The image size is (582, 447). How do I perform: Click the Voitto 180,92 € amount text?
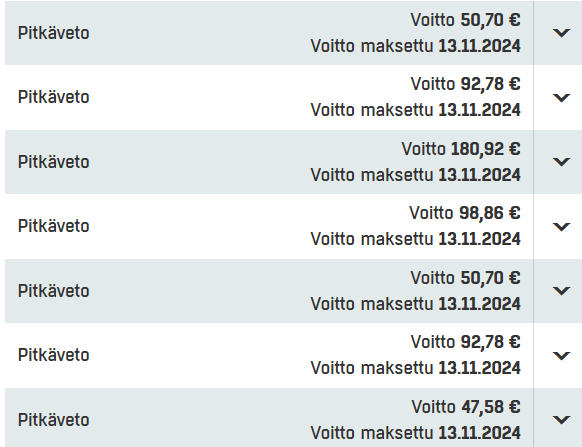(461, 149)
